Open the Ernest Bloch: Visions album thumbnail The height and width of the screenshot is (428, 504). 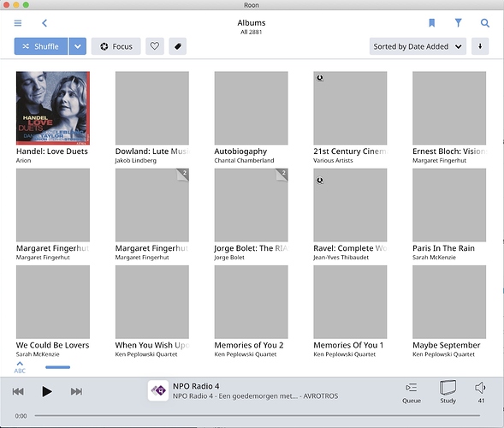click(449, 108)
